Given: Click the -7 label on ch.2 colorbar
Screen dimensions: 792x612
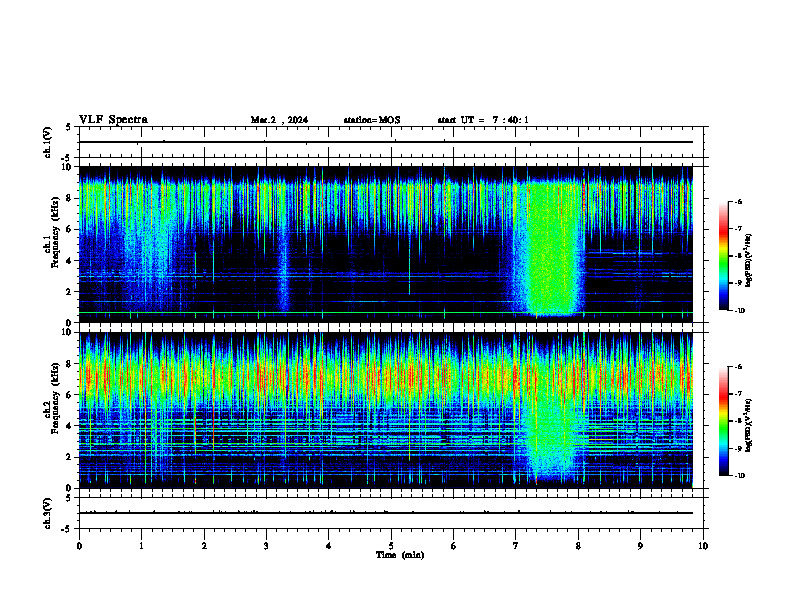Looking at the screenshot, I should [x=738, y=394].
